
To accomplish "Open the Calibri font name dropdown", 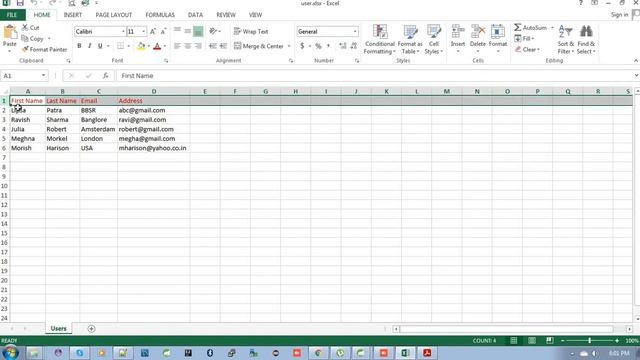I will pyautogui.click(x=123, y=31).
